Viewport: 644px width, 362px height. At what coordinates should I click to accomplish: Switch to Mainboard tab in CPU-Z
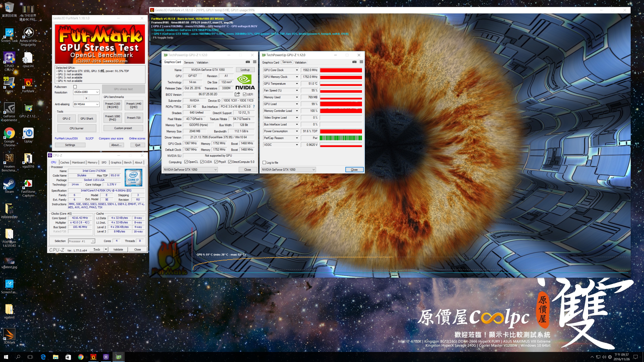[x=78, y=162]
